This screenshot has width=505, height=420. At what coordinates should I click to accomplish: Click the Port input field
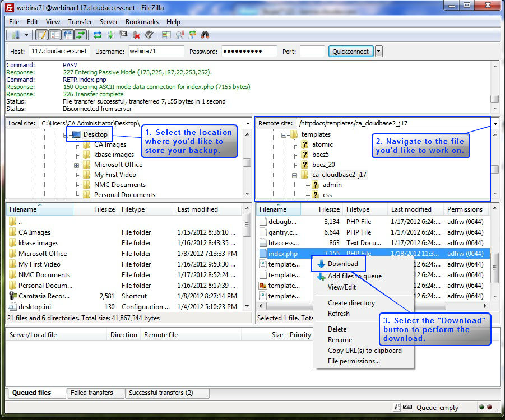(312, 51)
